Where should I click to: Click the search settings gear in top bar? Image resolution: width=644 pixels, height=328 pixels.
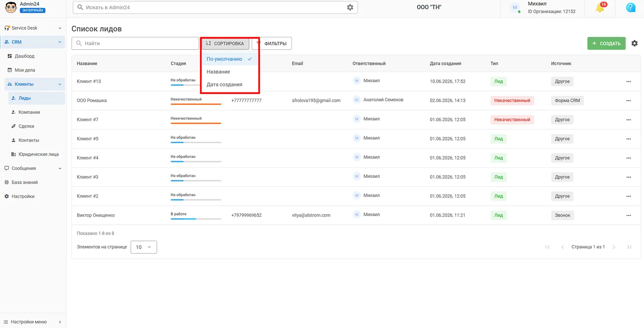(350, 7)
